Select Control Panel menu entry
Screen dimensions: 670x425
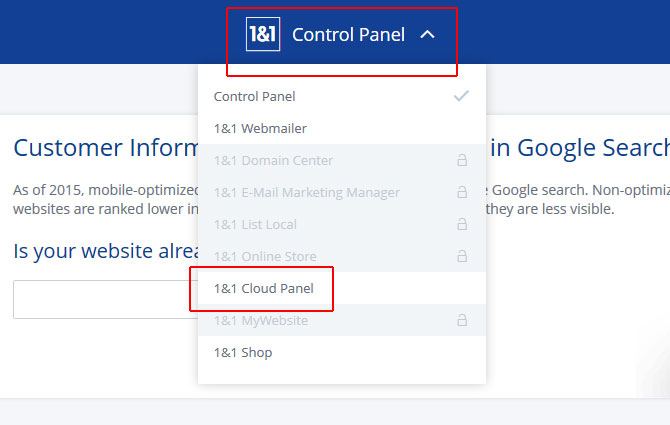(x=342, y=96)
